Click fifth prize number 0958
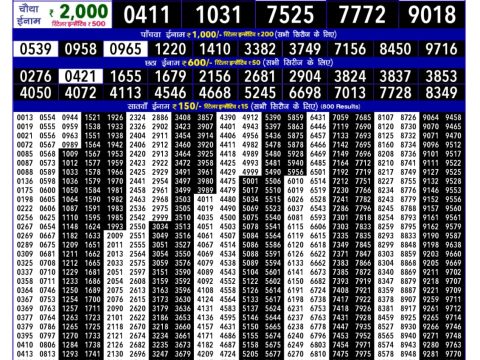Image resolution: width=480 pixels, height=360 pixels. pos(81,49)
